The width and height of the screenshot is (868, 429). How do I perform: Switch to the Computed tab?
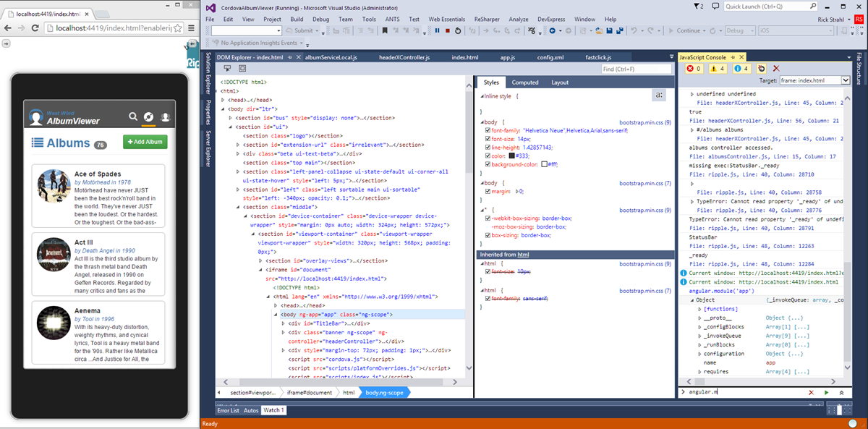[x=525, y=82]
